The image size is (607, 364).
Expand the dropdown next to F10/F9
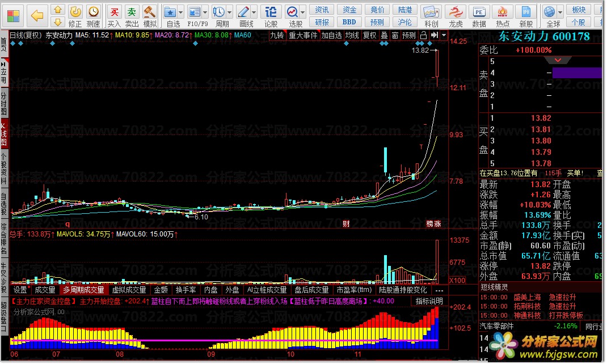[x=205, y=12]
